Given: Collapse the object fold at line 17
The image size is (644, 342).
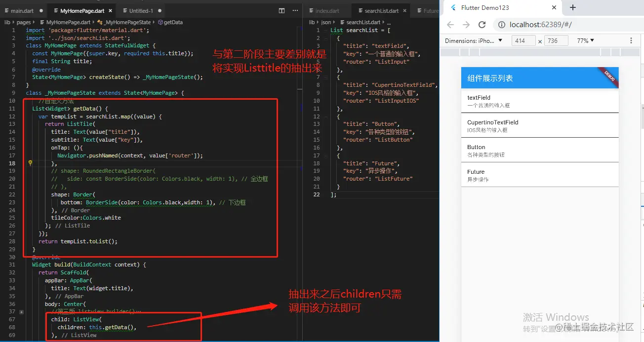Looking at the screenshot, I should pyautogui.click(x=326, y=155).
